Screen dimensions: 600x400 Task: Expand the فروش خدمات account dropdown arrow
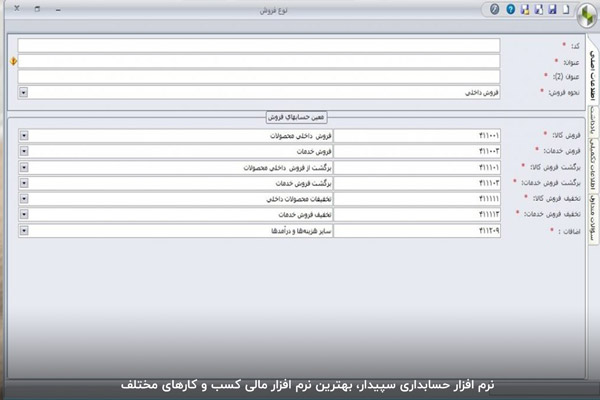pyautogui.click(x=24, y=151)
